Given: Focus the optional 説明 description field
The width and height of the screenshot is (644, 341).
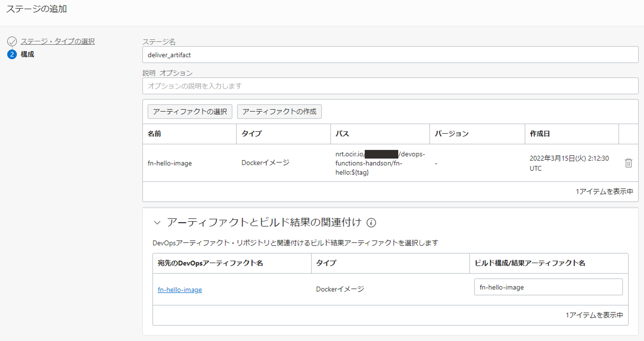Looking at the screenshot, I should tap(390, 86).
